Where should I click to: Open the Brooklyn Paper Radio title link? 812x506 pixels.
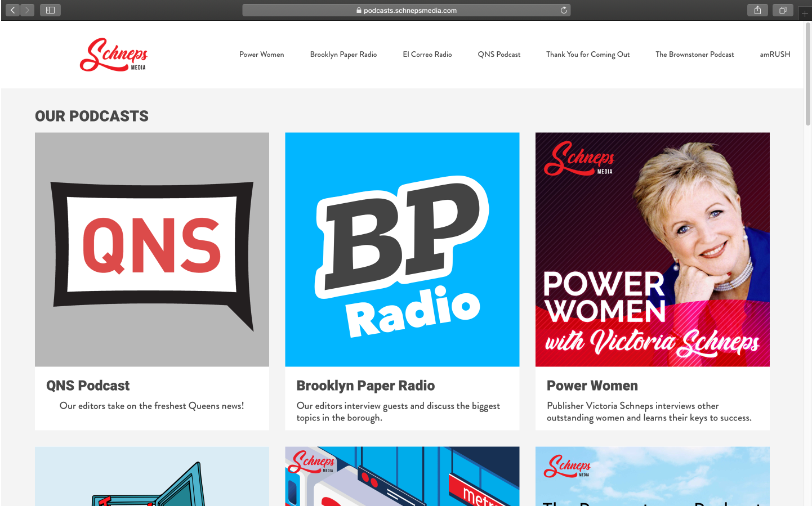365,386
